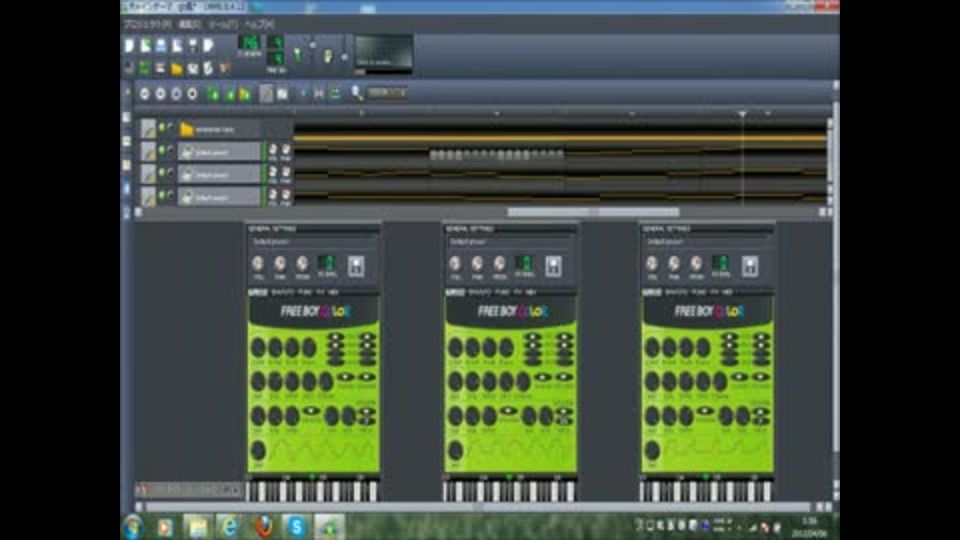Open actions menu of first instrument track
The width and height of the screenshot is (960, 540).
148,151
